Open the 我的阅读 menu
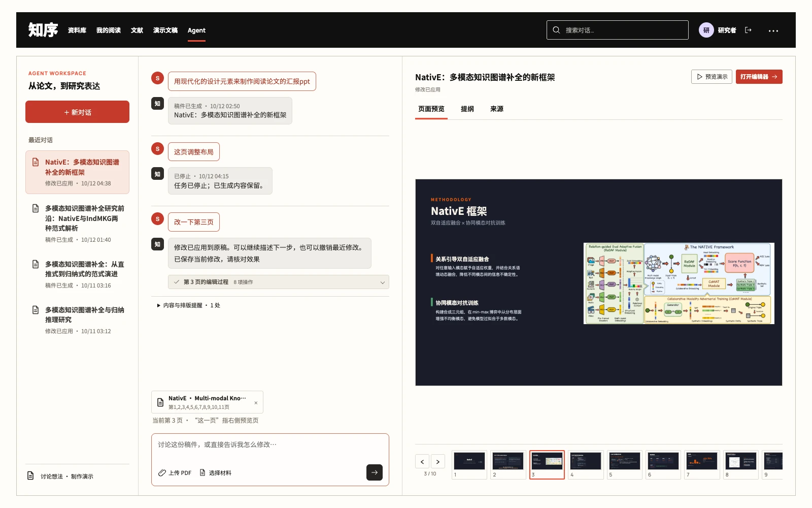This screenshot has width=812, height=508. pos(109,30)
